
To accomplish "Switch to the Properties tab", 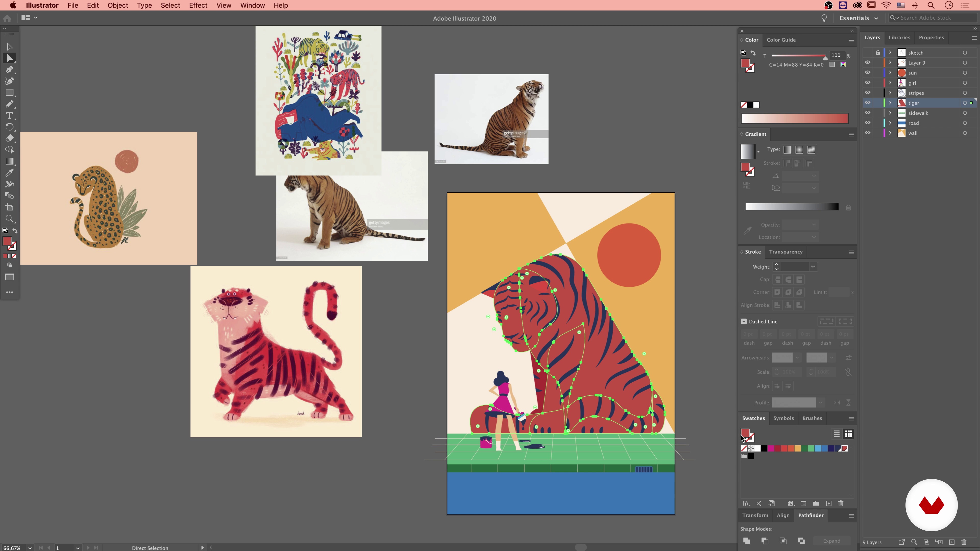I will (931, 37).
